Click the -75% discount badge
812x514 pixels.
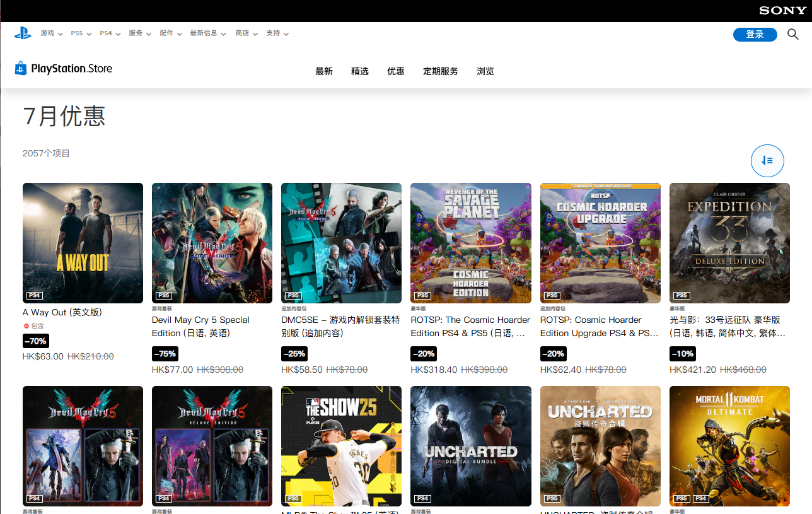point(165,353)
